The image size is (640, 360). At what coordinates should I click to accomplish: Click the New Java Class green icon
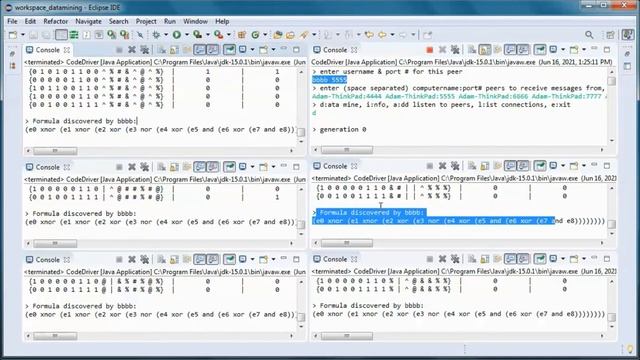click(x=256, y=35)
